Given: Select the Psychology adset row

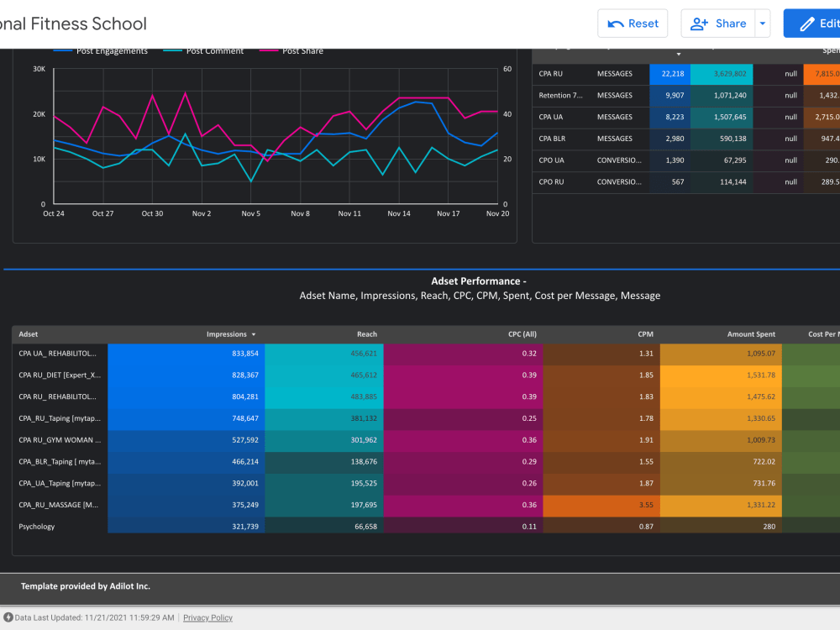Looking at the screenshot, I should coord(426,527).
